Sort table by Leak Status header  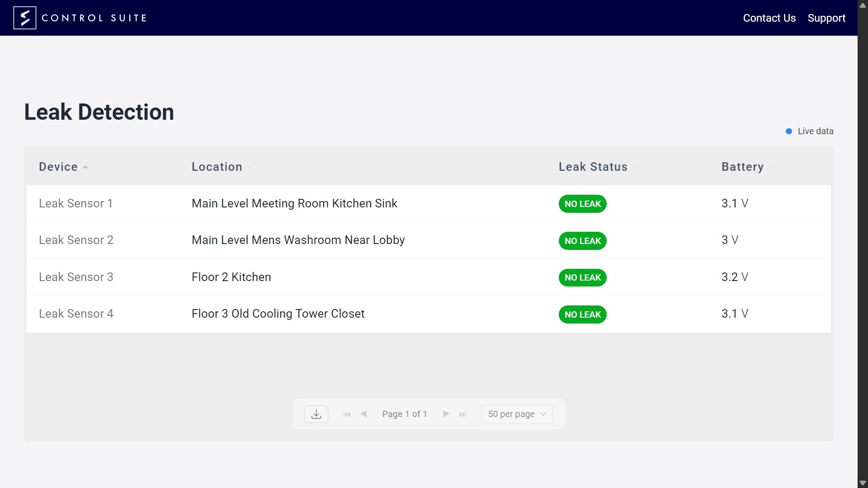pos(593,167)
